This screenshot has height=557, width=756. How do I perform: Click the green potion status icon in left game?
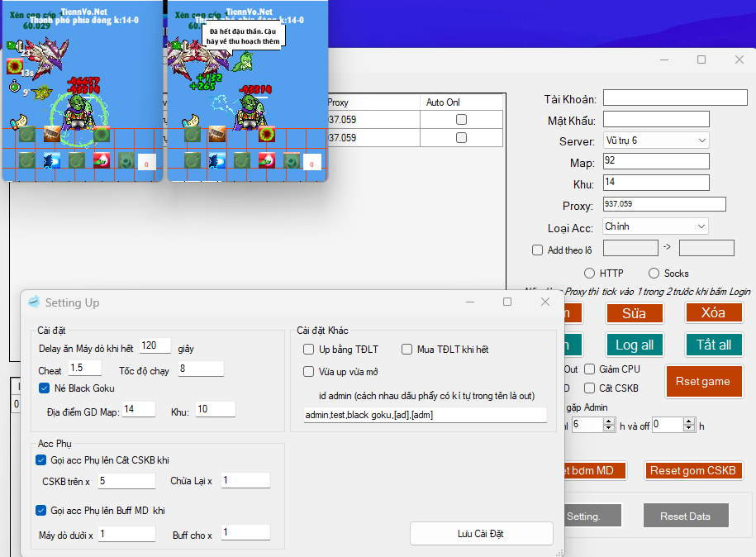click(x=14, y=88)
